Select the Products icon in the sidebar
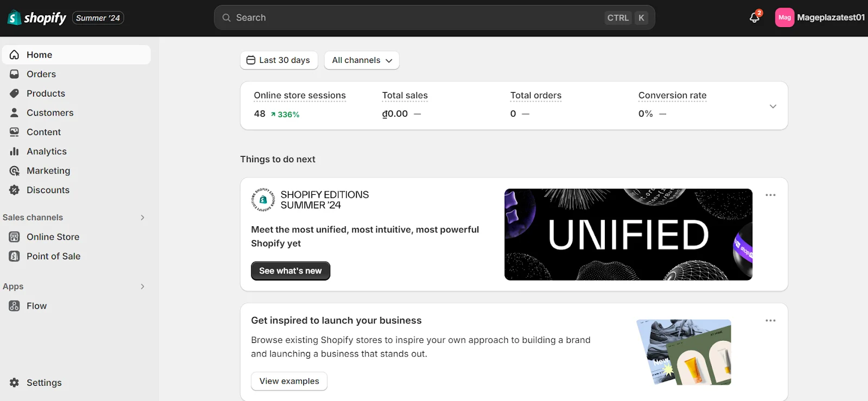 pos(14,93)
